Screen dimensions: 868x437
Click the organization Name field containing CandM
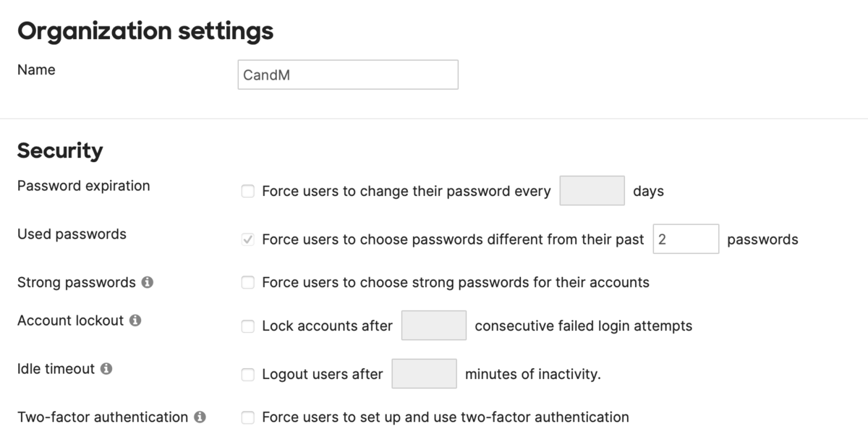tap(347, 75)
